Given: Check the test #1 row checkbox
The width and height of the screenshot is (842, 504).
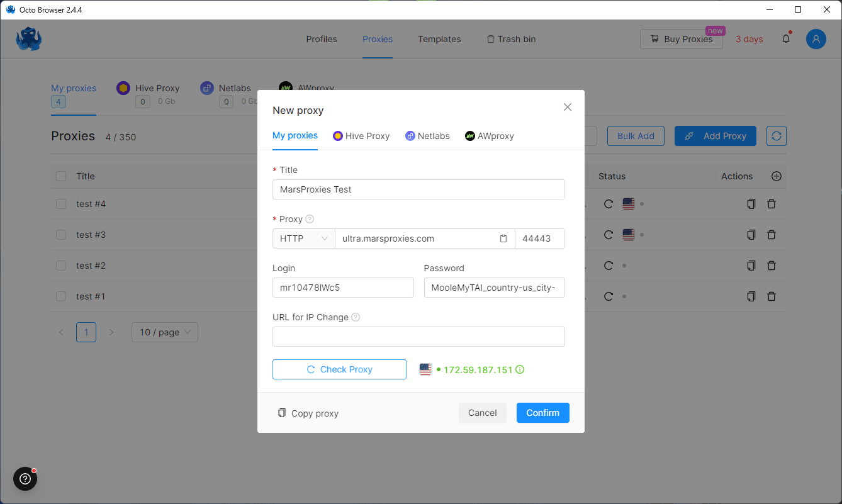Looking at the screenshot, I should (61, 296).
